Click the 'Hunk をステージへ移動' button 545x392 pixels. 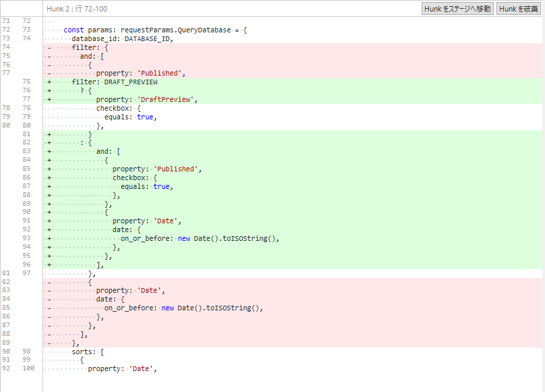pyautogui.click(x=457, y=9)
